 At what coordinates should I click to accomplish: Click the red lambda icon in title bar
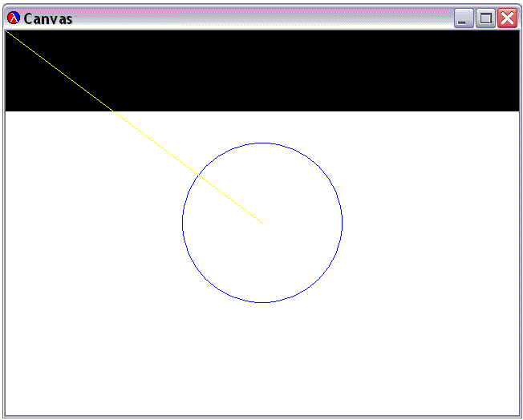[13, 18]
